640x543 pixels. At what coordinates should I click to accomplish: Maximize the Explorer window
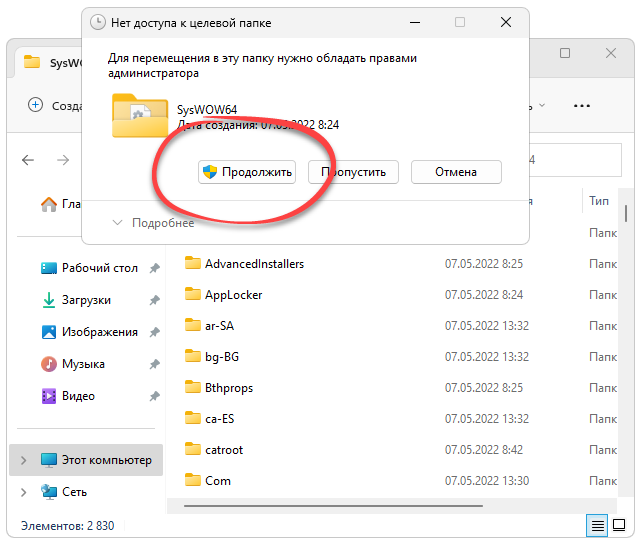[x=565, y=53]
